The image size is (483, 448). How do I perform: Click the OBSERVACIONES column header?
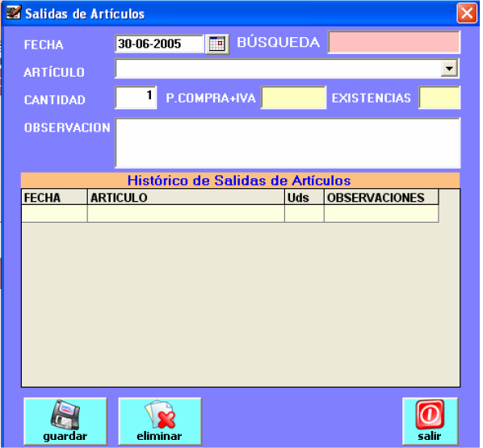point(381,198)
